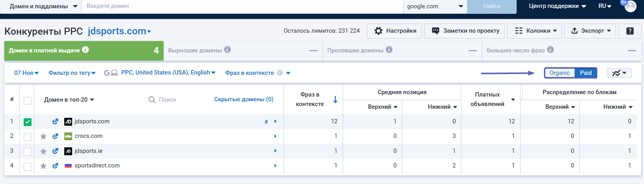This screenshot has height=184, width=644.
Task: Open Настройки settings button
Action: coord(394,31)
